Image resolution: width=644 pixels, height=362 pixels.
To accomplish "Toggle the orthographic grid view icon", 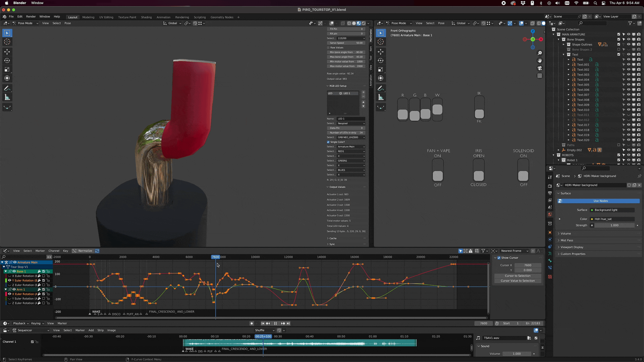I will click(x=540, y=76).
